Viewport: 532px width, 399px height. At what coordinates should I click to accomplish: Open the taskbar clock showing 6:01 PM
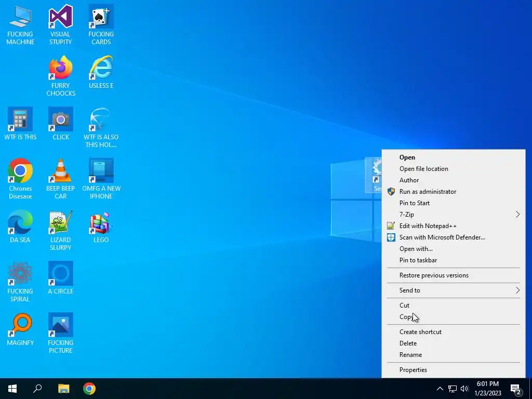coord(487,389)
